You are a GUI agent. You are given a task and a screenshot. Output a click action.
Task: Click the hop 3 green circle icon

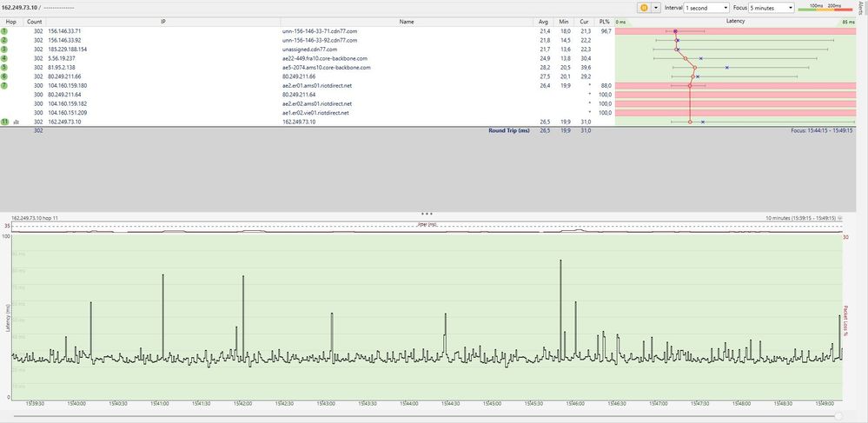pyautogui.click(x=4, y=50)
